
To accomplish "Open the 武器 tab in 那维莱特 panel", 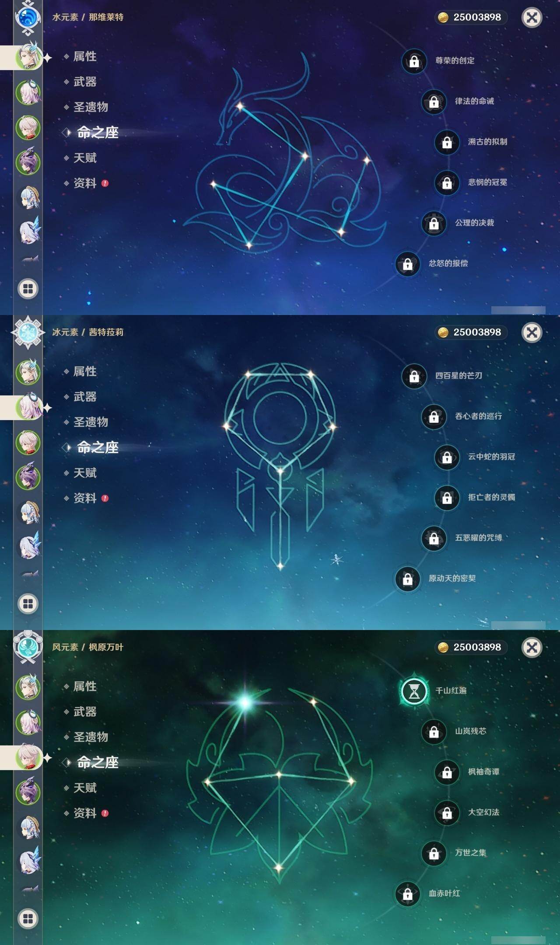I will point(85,82).
